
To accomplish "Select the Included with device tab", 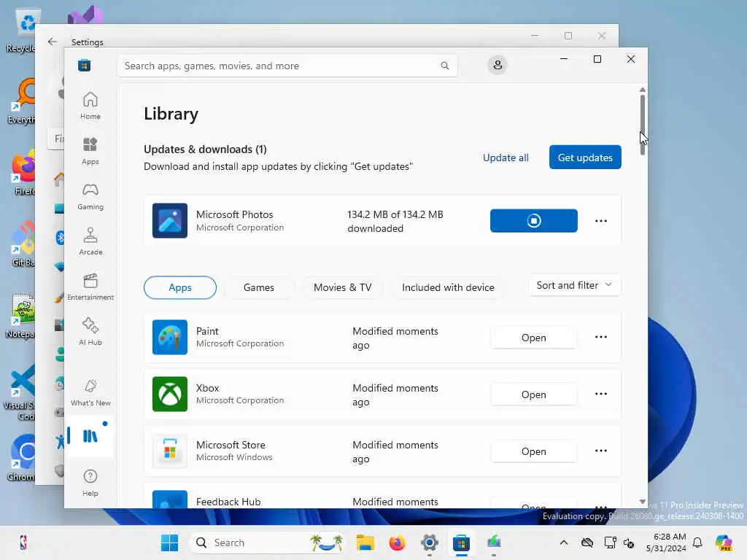I will coord(448,287).
